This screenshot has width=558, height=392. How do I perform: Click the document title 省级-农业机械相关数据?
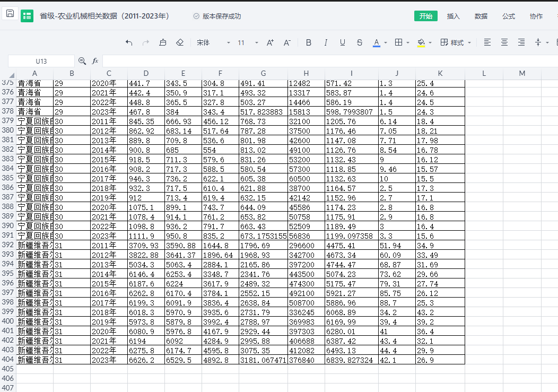click(104, 16)
